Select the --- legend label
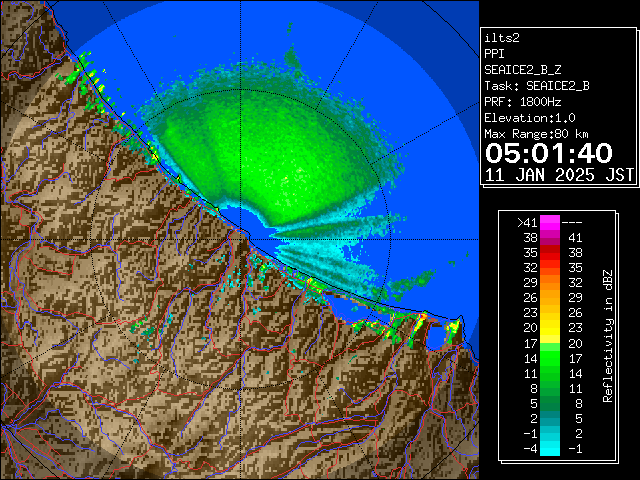Image resolution: width=640 pixels, height=480 pixels. [572, 223]
